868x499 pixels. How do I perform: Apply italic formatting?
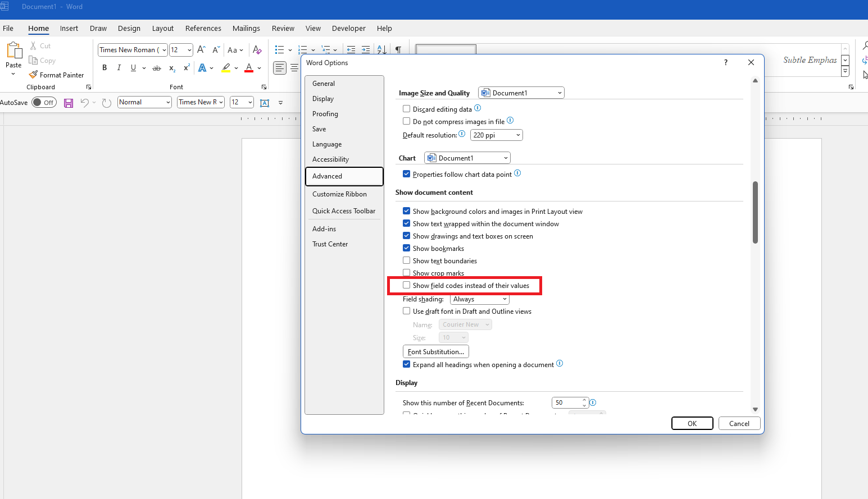[119, 67]
